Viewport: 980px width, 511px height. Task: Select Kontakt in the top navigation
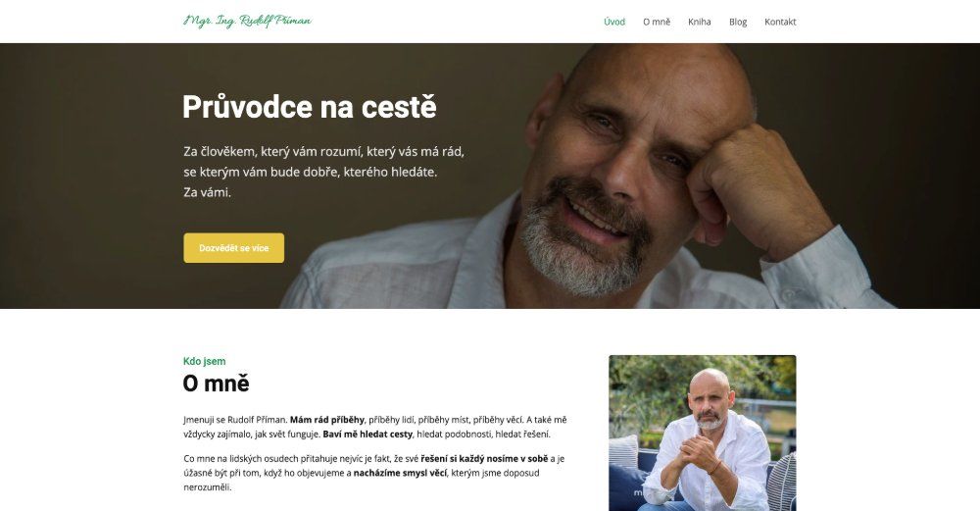[x=780, y=22]
